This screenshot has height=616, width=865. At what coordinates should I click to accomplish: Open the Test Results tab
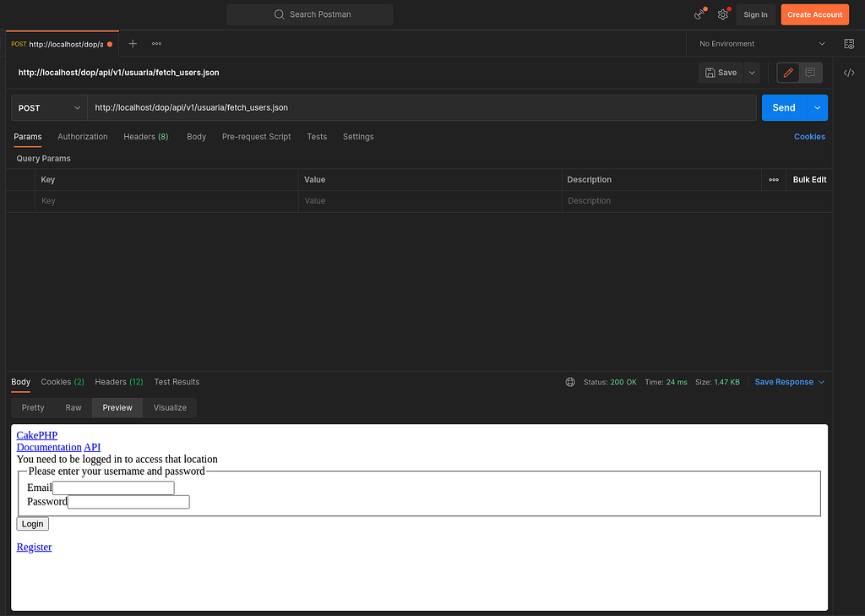177,381
